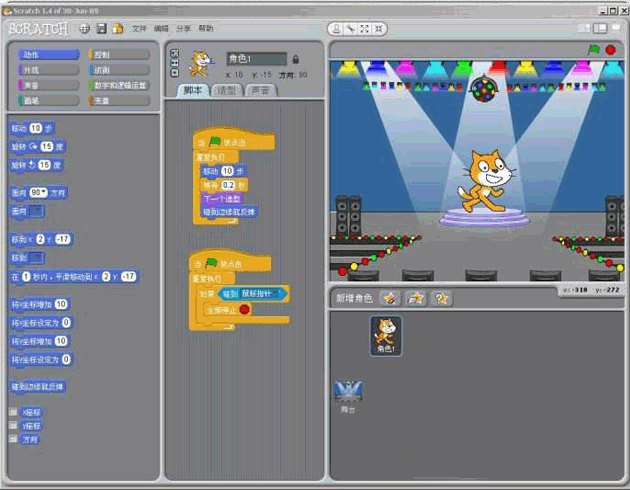Switch to the 声音 sounds tab

(x=260, y=91)
